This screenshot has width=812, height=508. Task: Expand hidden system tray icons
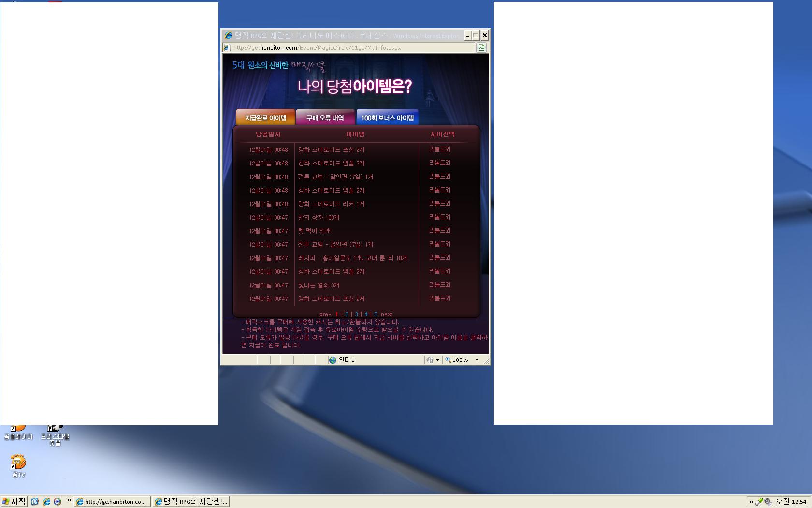(751, 502)
